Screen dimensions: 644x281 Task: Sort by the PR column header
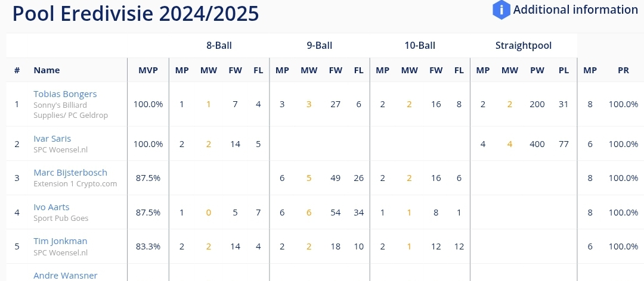623,70
